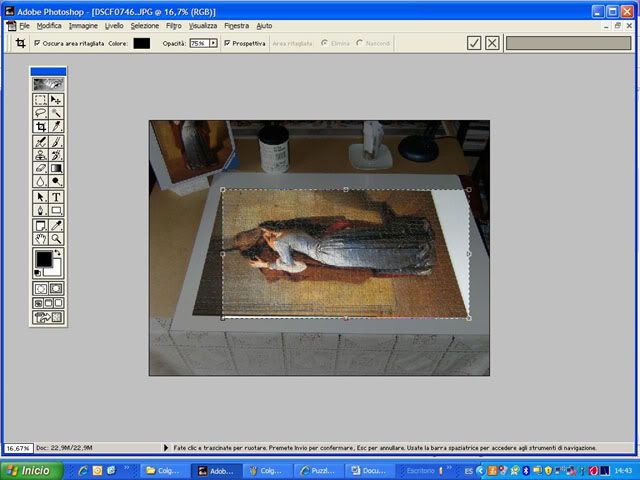Select the Eyedropper tool

click(x=56, y=226)
